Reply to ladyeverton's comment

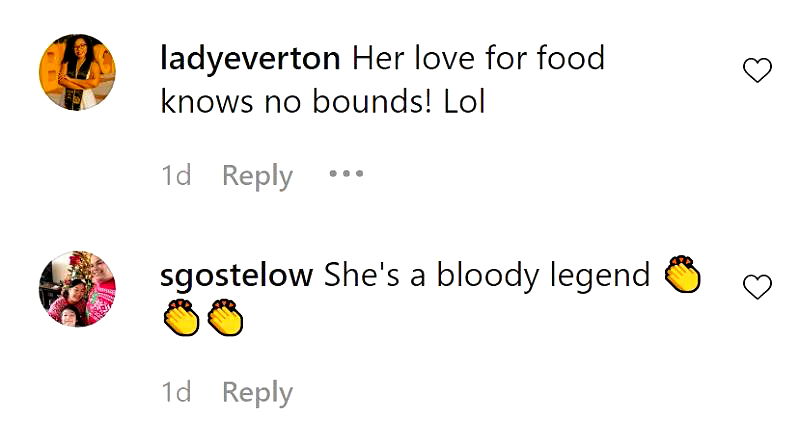point(257,176)
